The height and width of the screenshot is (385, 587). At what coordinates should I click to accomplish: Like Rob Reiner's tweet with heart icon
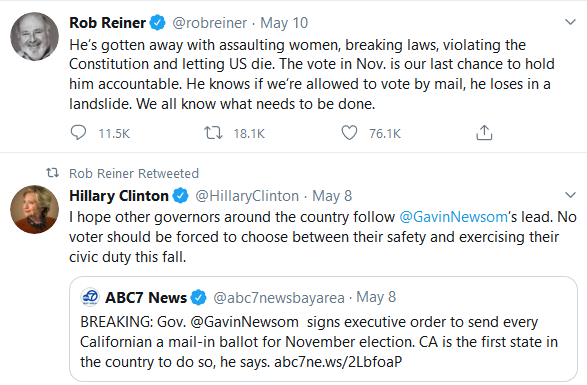click(349, 133)
